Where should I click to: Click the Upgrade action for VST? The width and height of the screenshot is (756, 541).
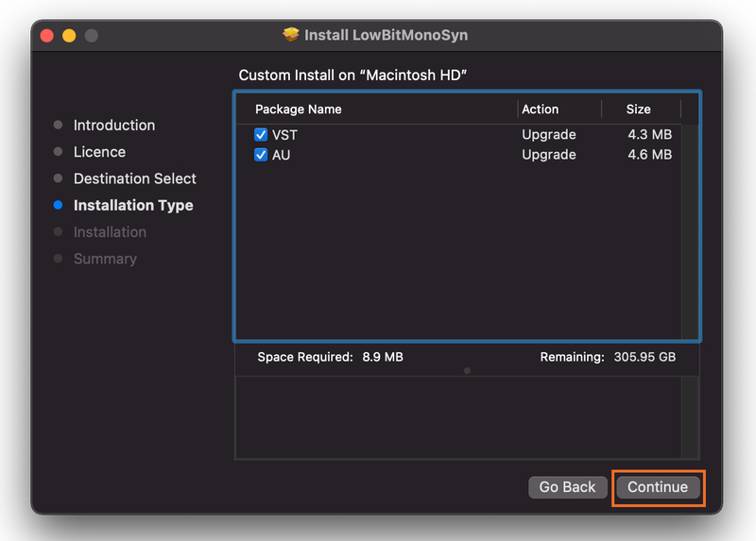pos(549,135)
